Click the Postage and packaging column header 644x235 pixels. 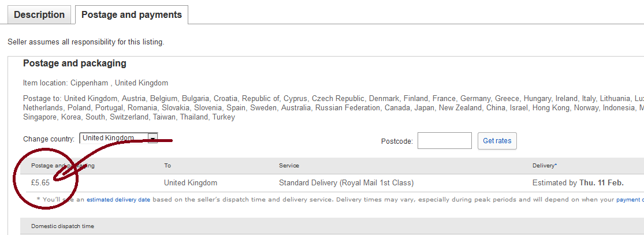(63, 166)
